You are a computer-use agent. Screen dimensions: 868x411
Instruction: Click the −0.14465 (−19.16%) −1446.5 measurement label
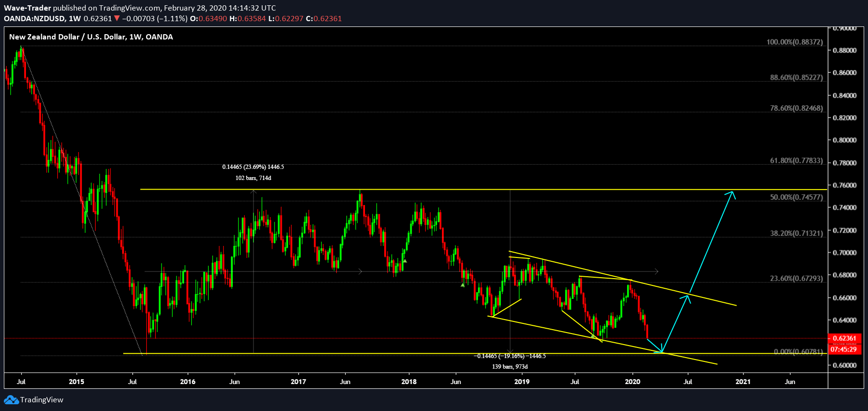[510, 356]
